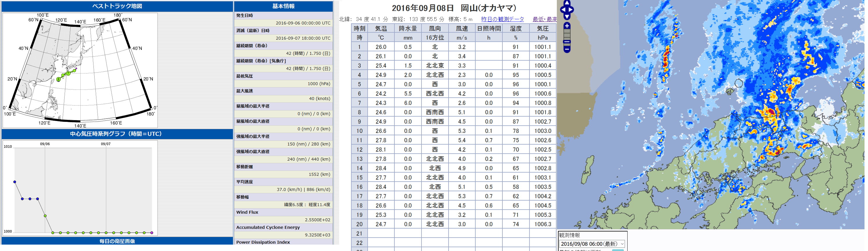
Task: Click track marker labeled 7 on map
Action: pyautogui.click(x=68, y=73)
